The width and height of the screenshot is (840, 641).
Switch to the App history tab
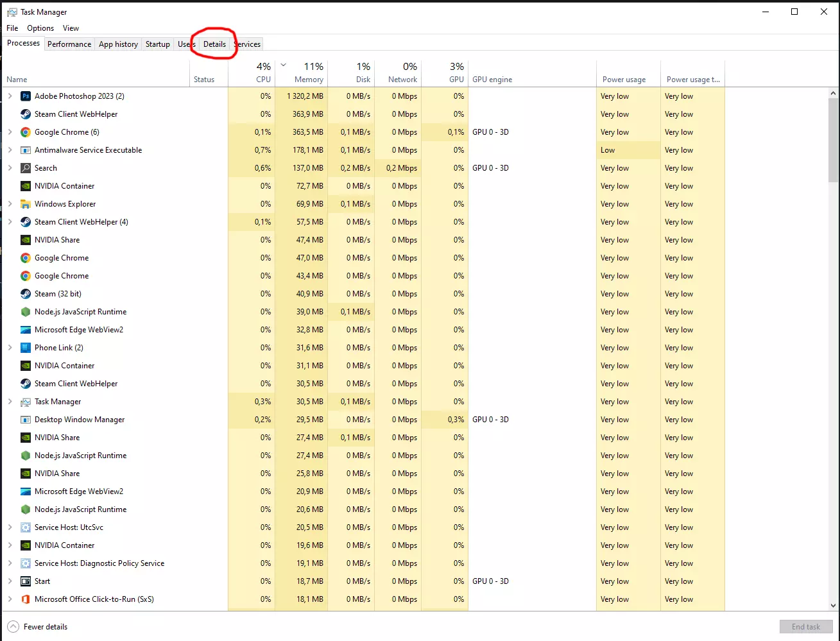tap(118, 44)
